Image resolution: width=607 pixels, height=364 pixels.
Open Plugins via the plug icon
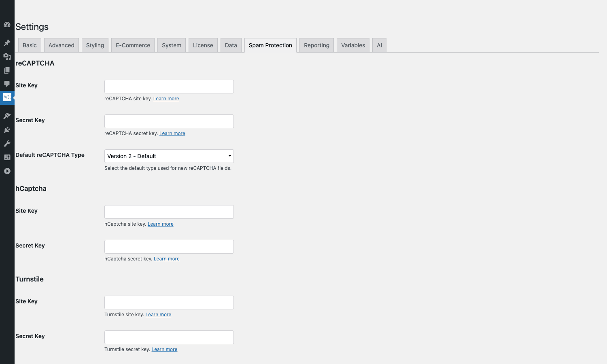tap(7, 130)
